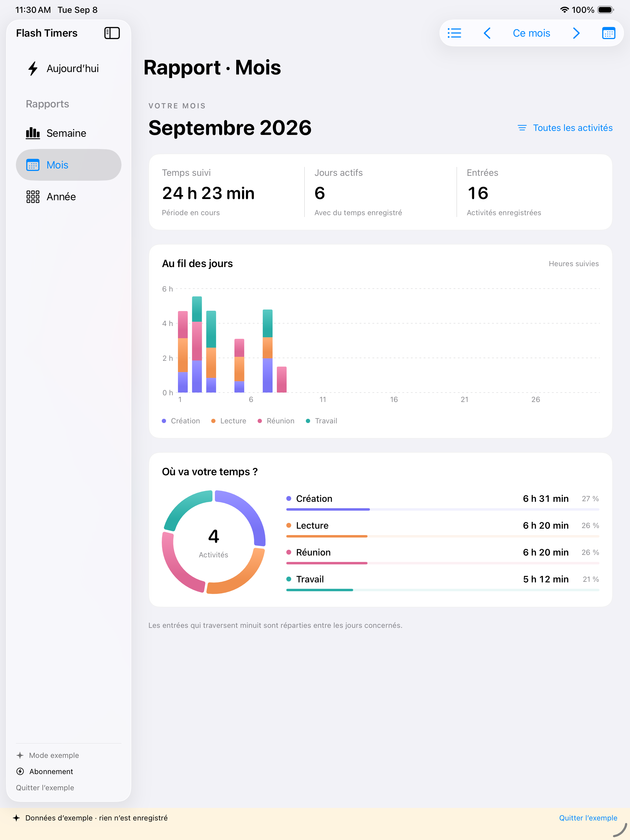Viewport: 630px width, 840px height.
Task: Open the Année report
Action: click(69, 197)
